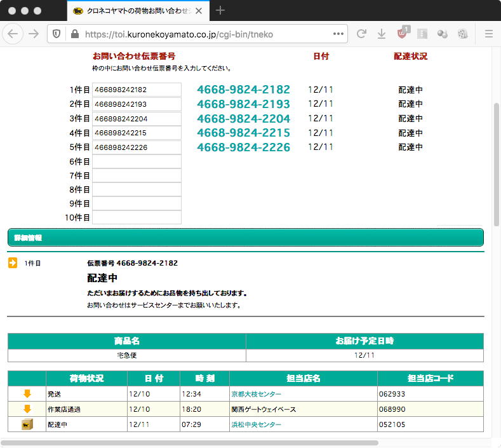501x448 pixels.
Task: Open a new tab with plus button
Action: click(220, 10)
